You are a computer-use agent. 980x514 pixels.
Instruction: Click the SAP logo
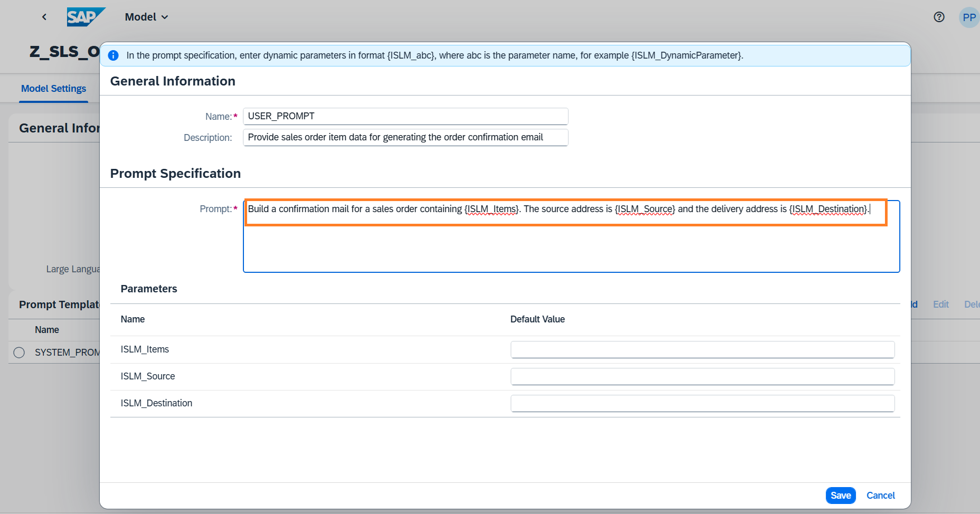[x=86, y=17]
